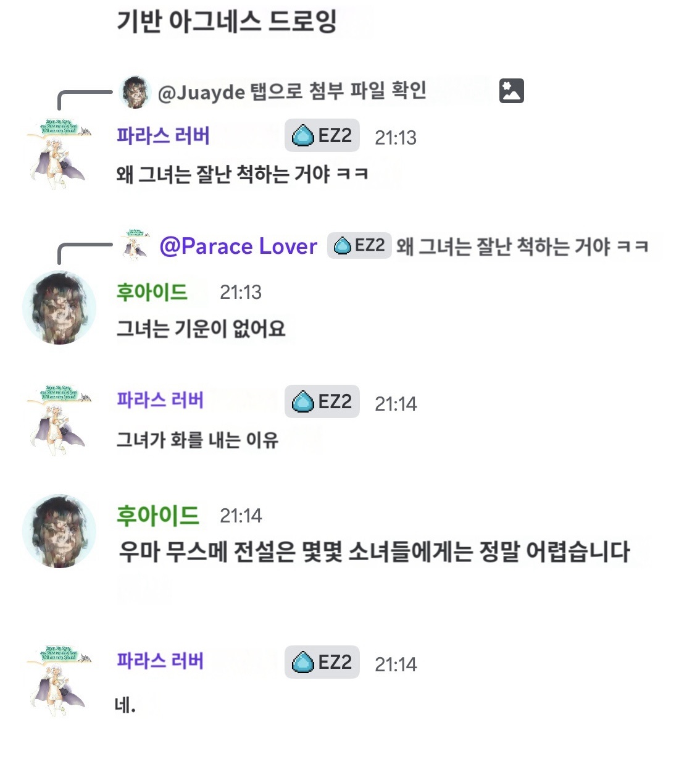Click the 21:13 timestamp next to 후아이드

pyautogui.click(x=241, y=292)
